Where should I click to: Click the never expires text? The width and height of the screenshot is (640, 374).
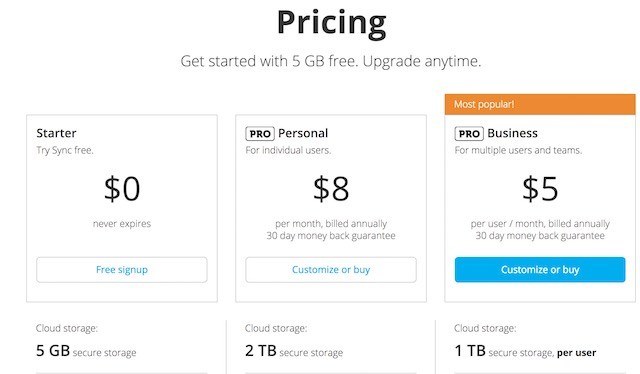pyautogui.click(x=122, y=224)
